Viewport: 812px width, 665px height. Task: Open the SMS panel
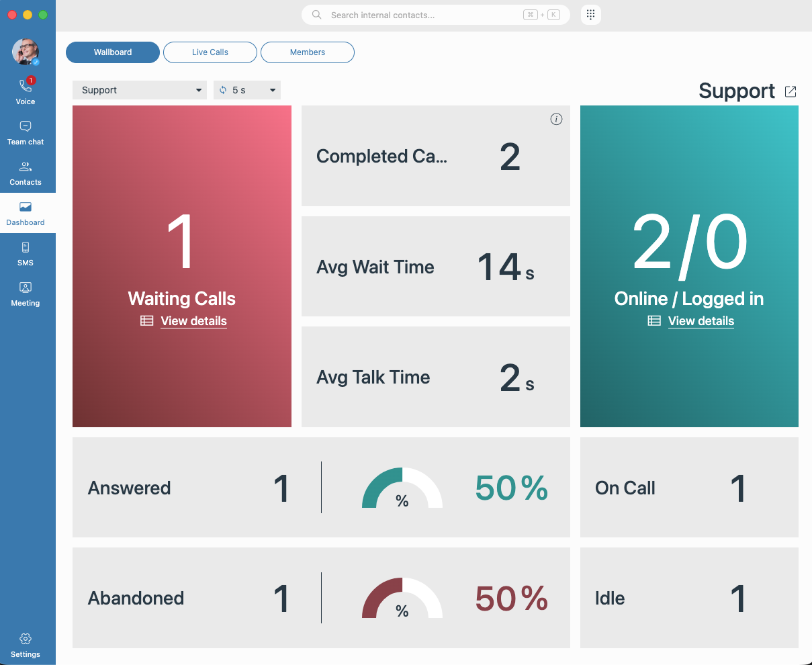(25, 253)
